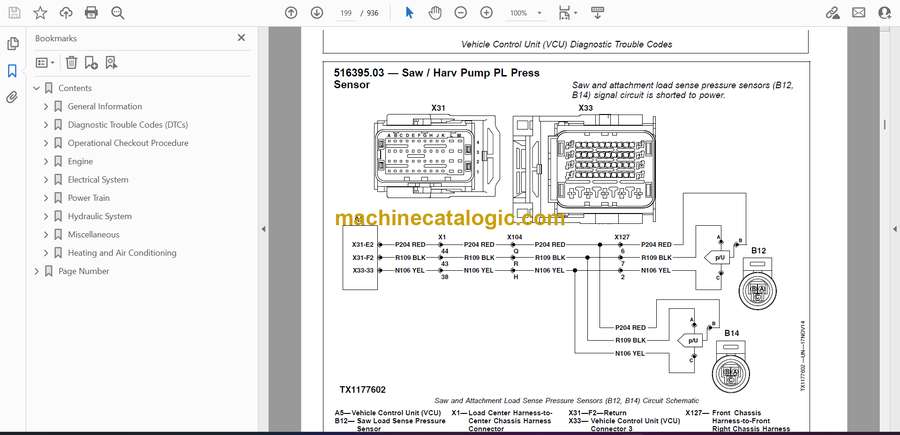Viewport: 900px width, 435px height.
Task: Click the upload to cloud icon
Action: point(66,13)
